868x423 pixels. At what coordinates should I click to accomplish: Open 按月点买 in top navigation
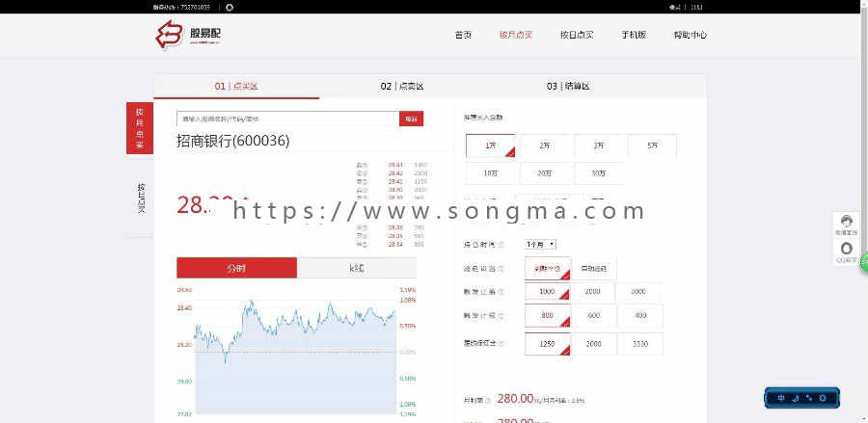[x=516, y=35]
